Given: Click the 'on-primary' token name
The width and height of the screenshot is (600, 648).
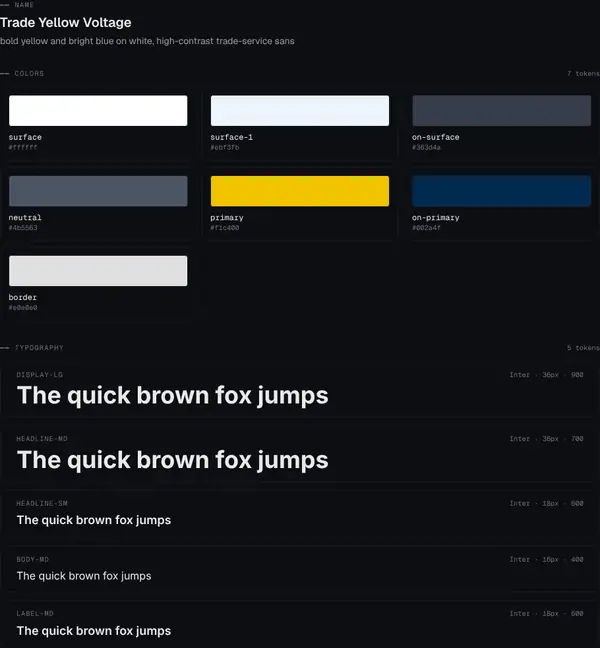Looking at the screenshot, I should coord(436,217).
